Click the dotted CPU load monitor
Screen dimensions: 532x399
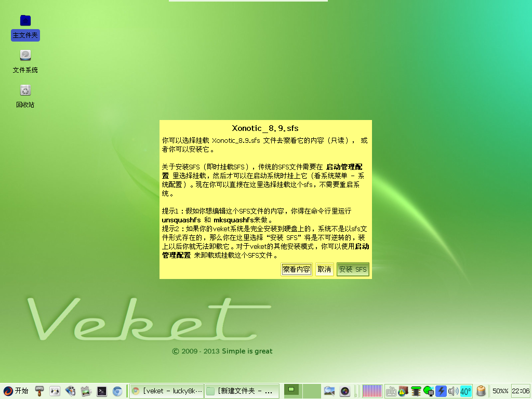coord(372,391)
